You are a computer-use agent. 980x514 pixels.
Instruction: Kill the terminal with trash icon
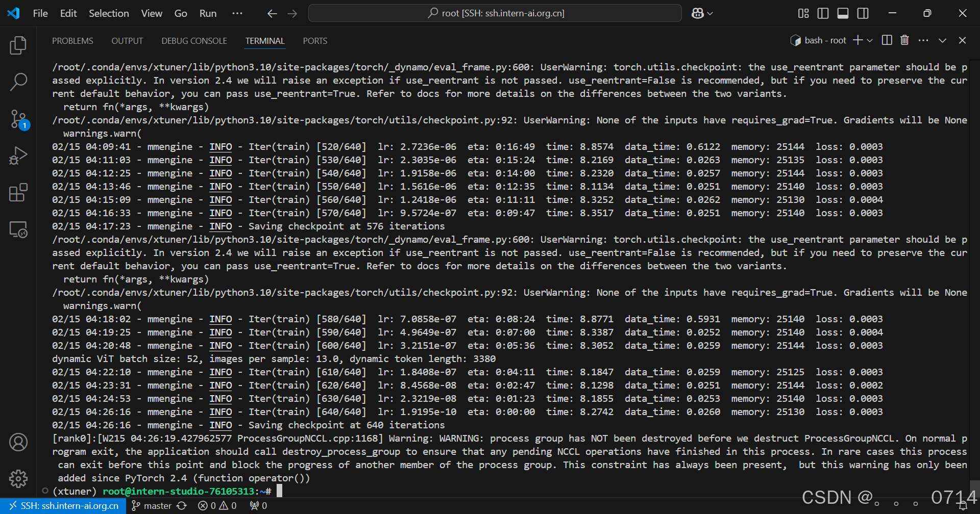coord(904,40)
